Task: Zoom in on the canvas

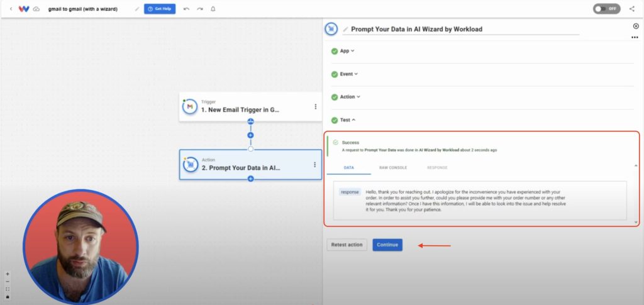Action: [8, 274]
